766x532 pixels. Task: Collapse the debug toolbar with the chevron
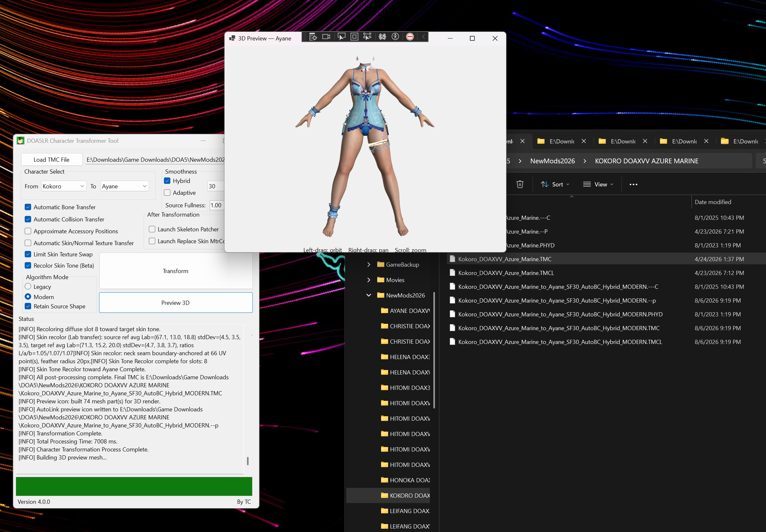click(423, 37)
